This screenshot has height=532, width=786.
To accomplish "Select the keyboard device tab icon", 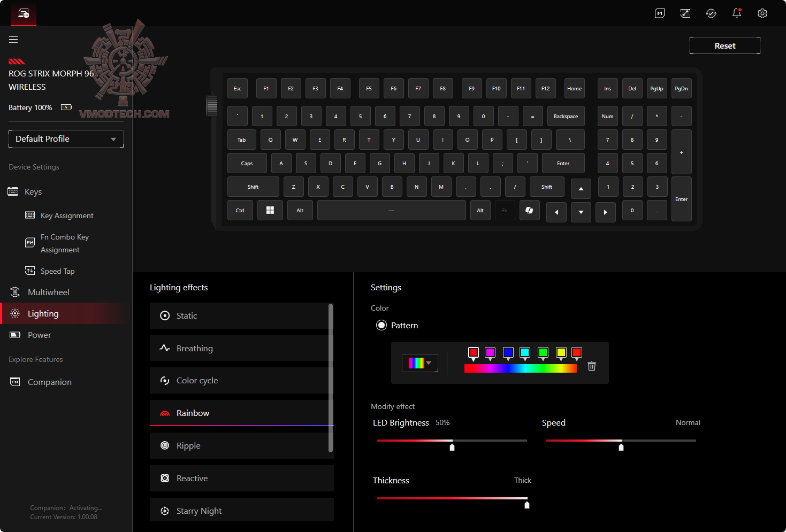I will tap(24, 13).
